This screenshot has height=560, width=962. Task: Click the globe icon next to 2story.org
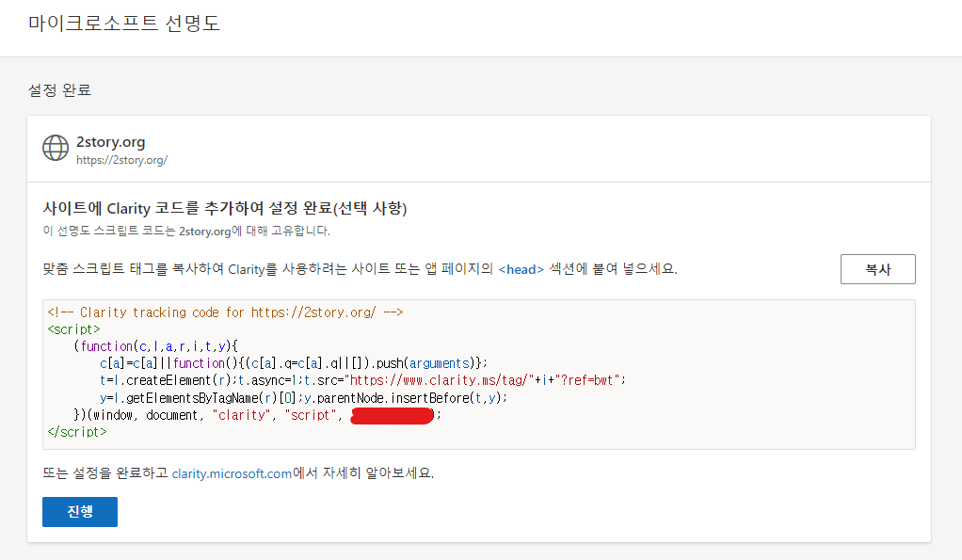click(55, 149)
